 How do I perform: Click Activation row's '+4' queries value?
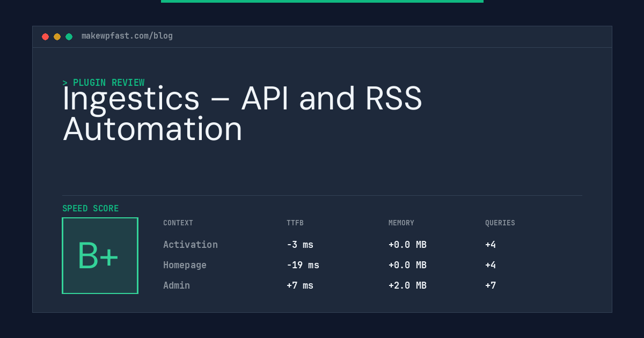pyautogui.click(x=491, y=245)
